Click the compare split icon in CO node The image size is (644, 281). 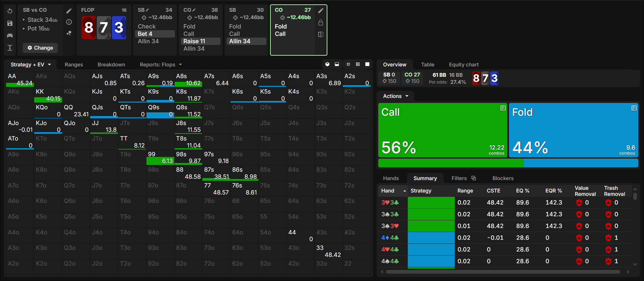pos(321,34)
